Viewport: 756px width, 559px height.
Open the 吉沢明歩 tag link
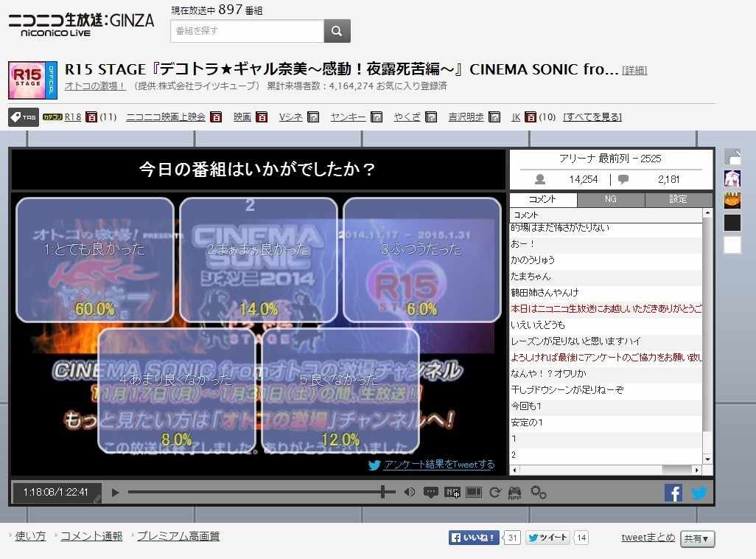(x=466, y=117)
